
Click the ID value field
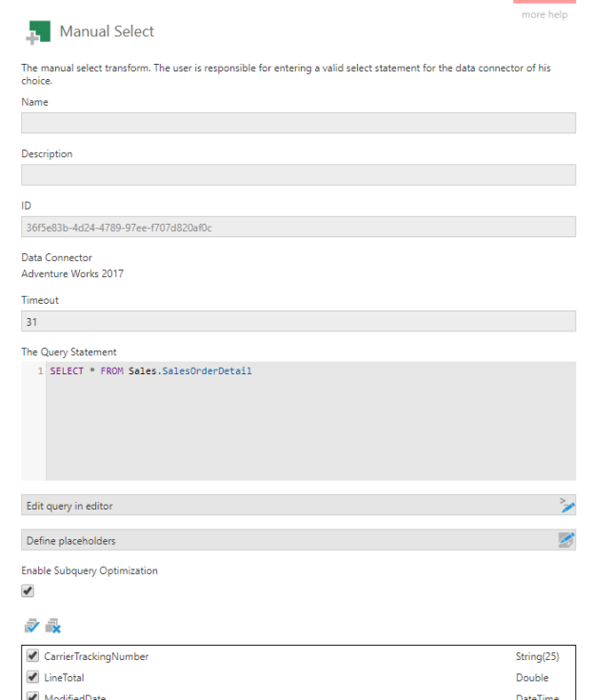click(298, 227)
